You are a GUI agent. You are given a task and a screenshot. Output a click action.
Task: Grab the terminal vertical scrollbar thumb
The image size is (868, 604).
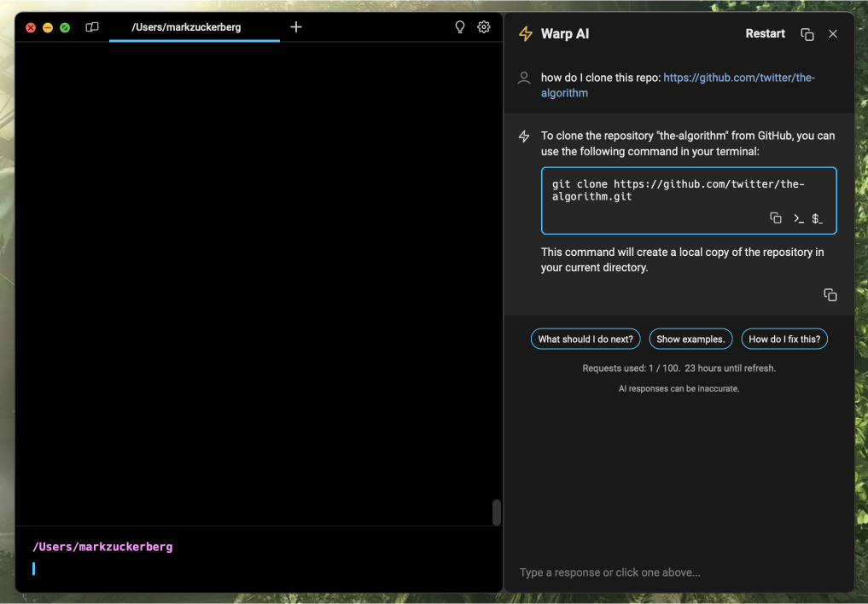click(497, 512)
